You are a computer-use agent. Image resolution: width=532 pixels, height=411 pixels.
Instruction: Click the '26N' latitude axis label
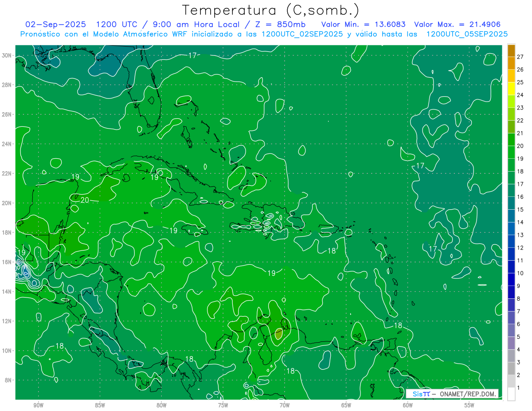pos(7,114)
